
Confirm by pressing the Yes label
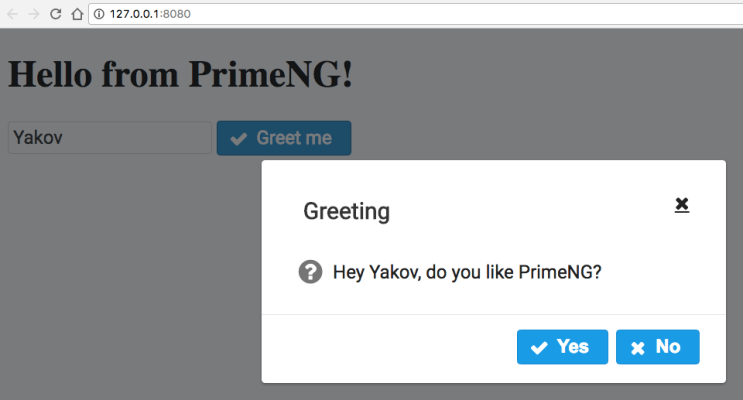(573, 347)
